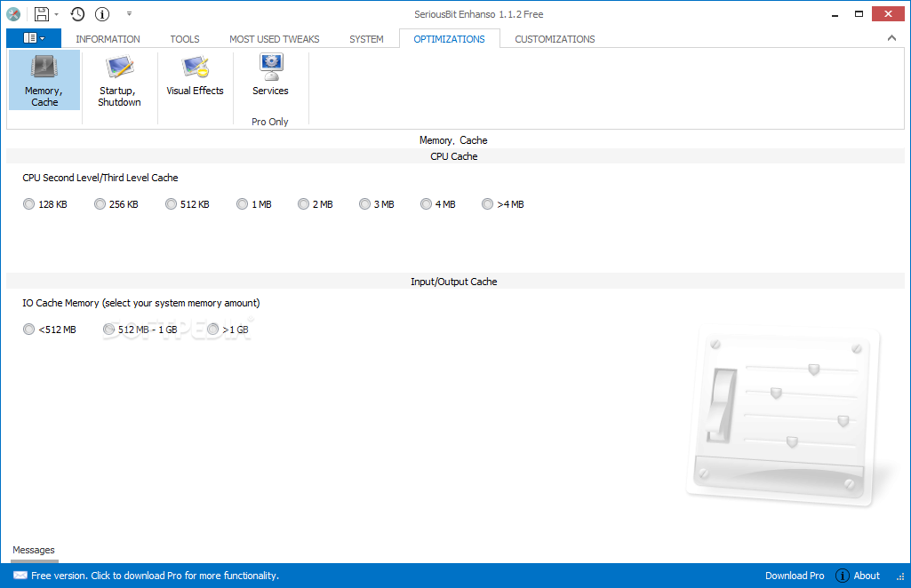Click the About text link
The width and height of the screenshot is (911, 588).
tap(867, 576)
